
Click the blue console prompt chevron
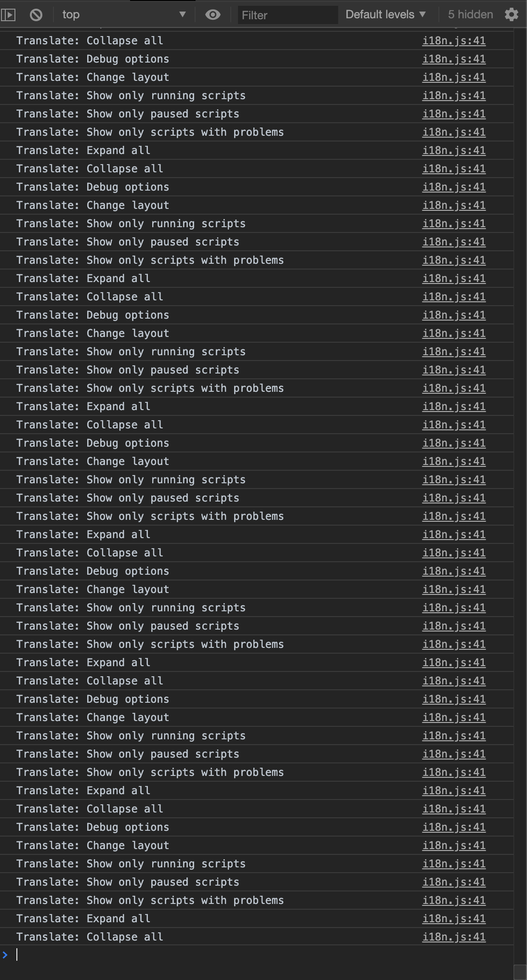pos(5,954)
